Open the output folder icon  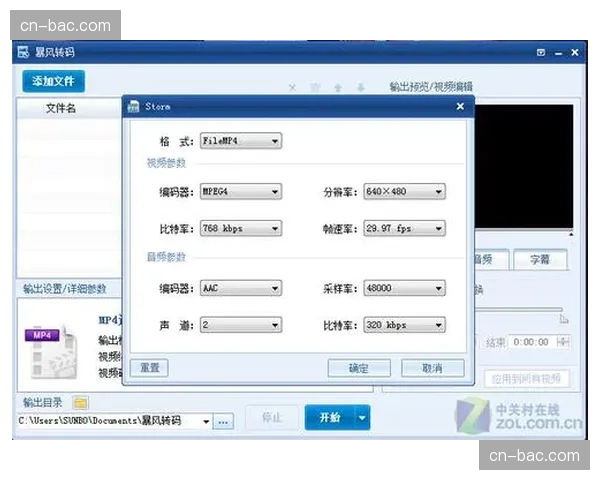[80, 403]
